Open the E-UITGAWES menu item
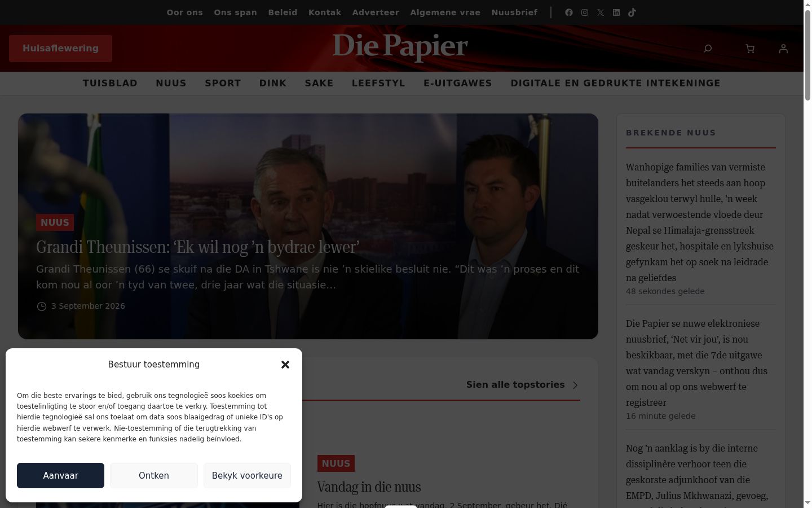Viewport: 812px width, 508px height. click(458, 84)
